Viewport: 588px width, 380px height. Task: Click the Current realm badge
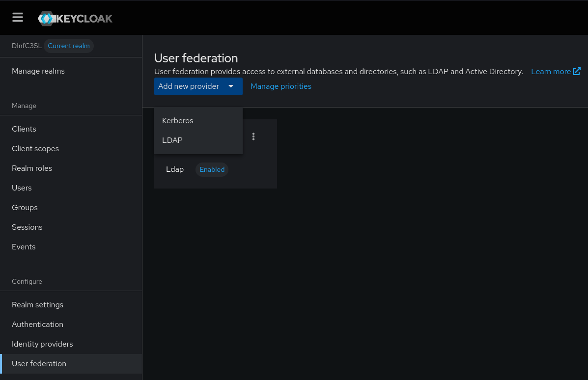69,46
